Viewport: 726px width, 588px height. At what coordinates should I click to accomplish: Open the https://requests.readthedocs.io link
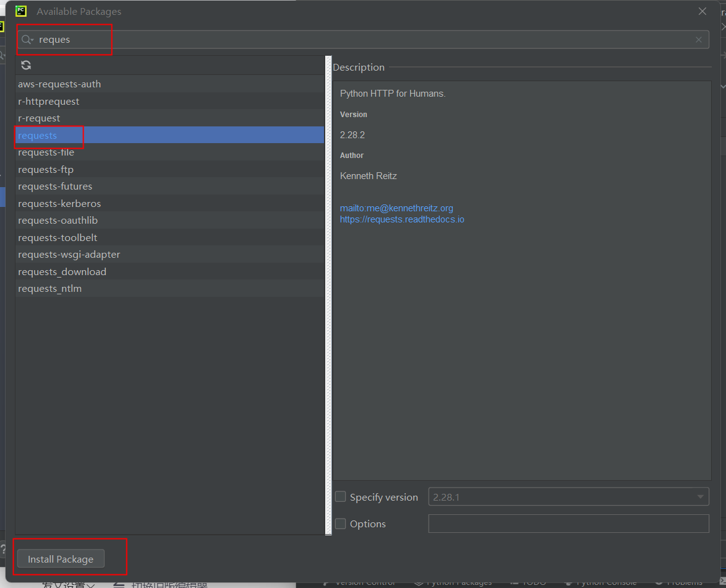[402, 219]
